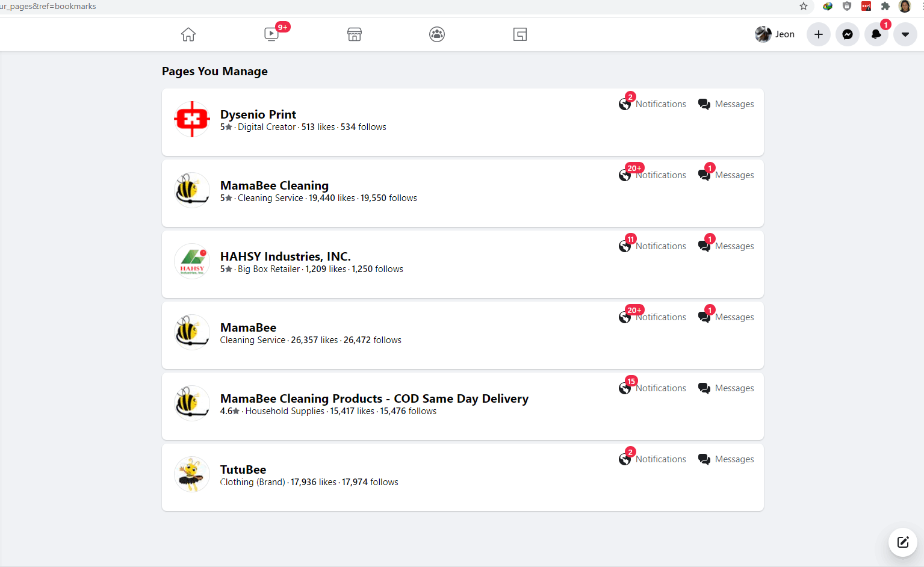Open the Dysenio Print page title
Image resolution: width=924 pixels, height=567 pixels.
pyautogui.click(x=258, y=114)
